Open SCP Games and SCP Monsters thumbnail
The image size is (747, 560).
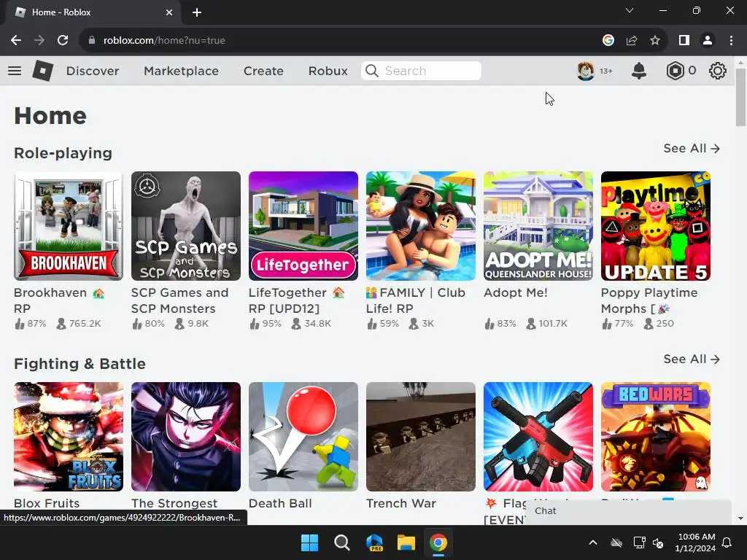coord(186,226)
